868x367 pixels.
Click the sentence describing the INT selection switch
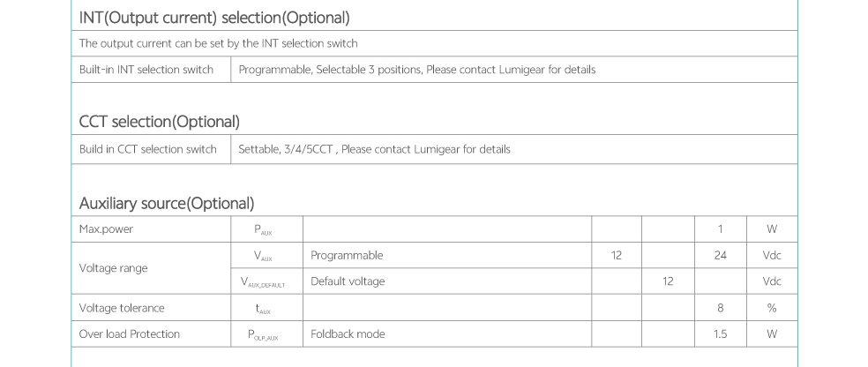[219, 43]
